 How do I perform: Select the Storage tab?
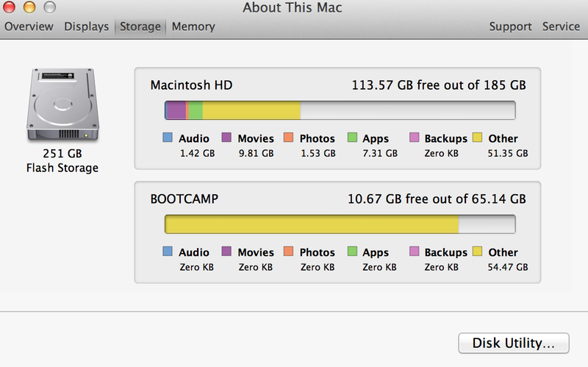coord(140,26)
